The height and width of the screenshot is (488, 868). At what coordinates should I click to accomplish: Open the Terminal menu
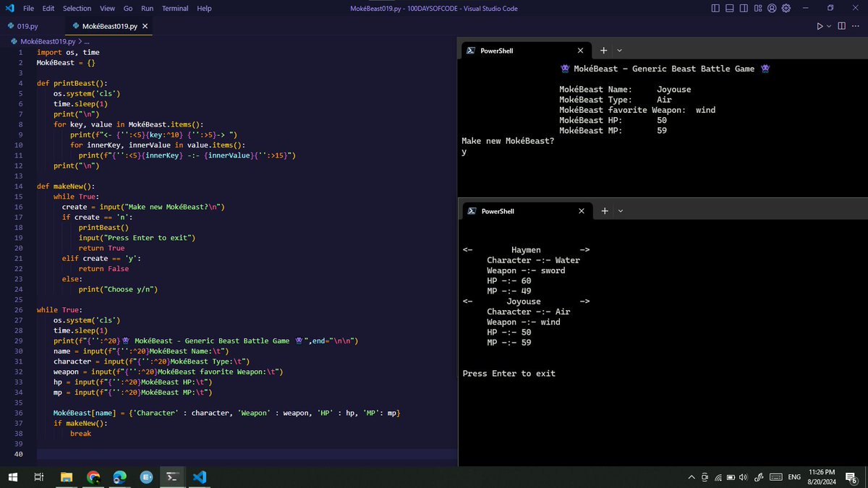[175, 8]
